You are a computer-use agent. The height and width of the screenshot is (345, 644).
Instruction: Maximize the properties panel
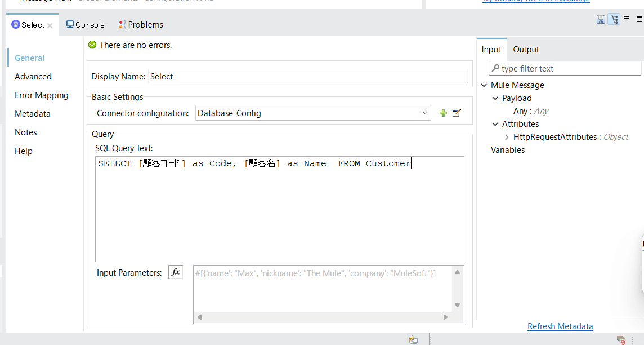639,19
